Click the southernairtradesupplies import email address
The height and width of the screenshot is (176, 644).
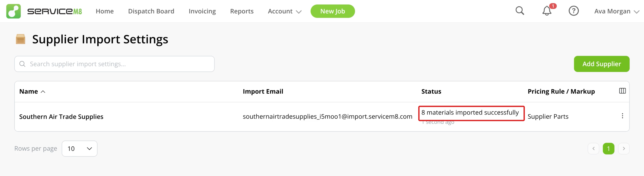tap(328, 117)
